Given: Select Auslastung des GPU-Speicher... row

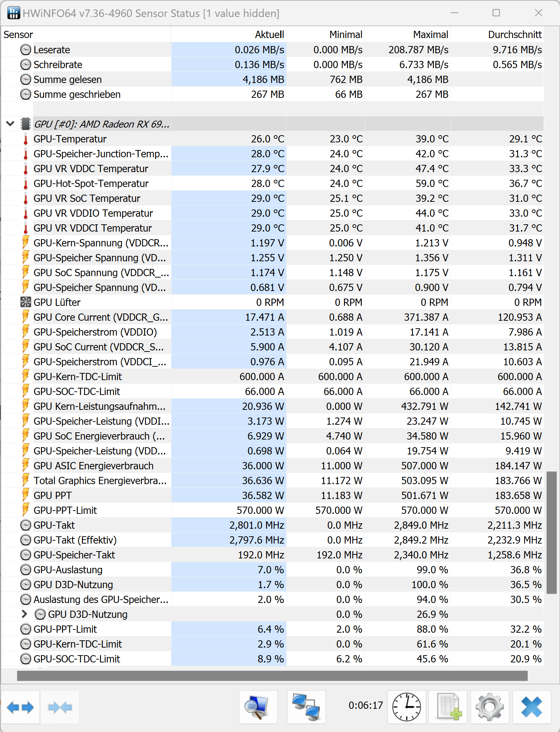Looking at the screenshot, I should click(x=273, y=599).
